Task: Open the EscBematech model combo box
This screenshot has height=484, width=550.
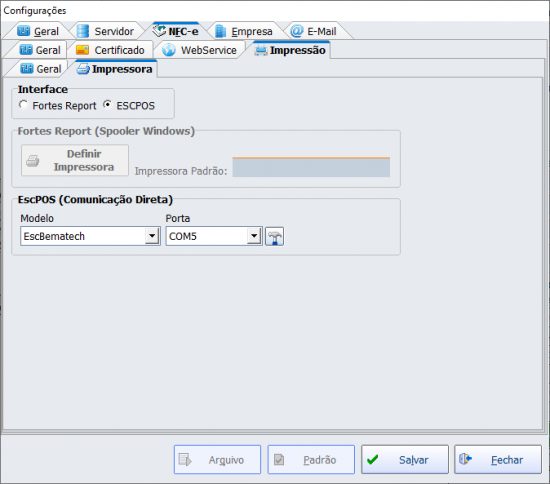Action: 90,236
